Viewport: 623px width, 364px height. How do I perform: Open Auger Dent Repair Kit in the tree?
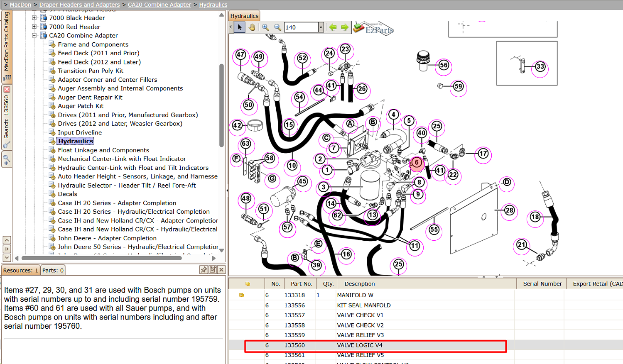tap(90, 97)
